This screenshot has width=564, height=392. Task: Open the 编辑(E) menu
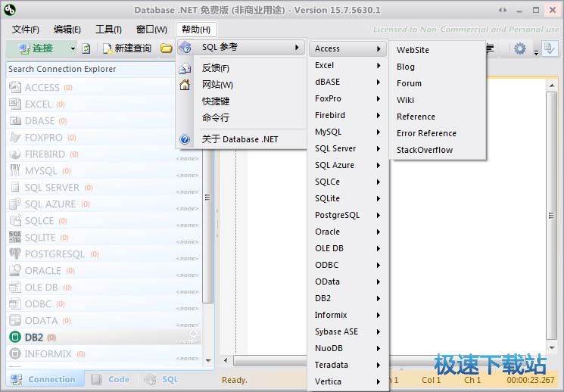click(x=67, y=29)
